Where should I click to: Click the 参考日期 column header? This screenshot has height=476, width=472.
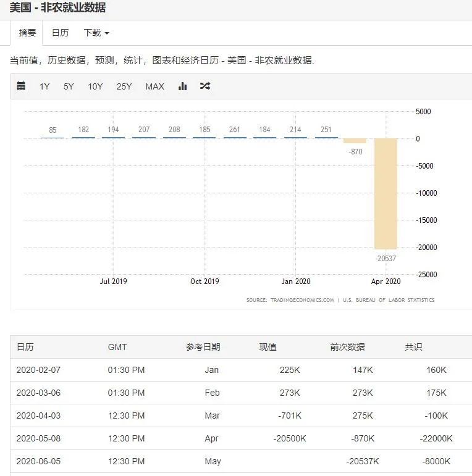[x=203, y=347]
